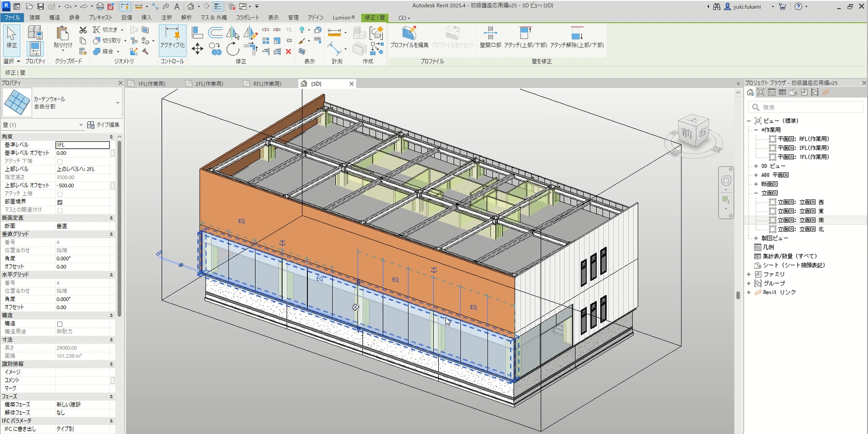The width and height of the screenshot is (868, 434).
Task: Collapse the 立面図 tree node
Action: click(x=756, y=193)
